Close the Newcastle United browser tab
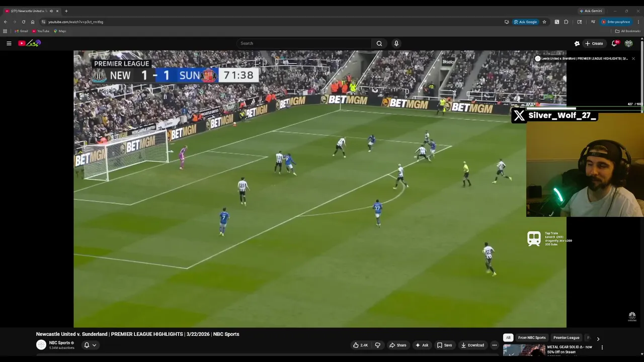The image size is (644, 362). 57,11
